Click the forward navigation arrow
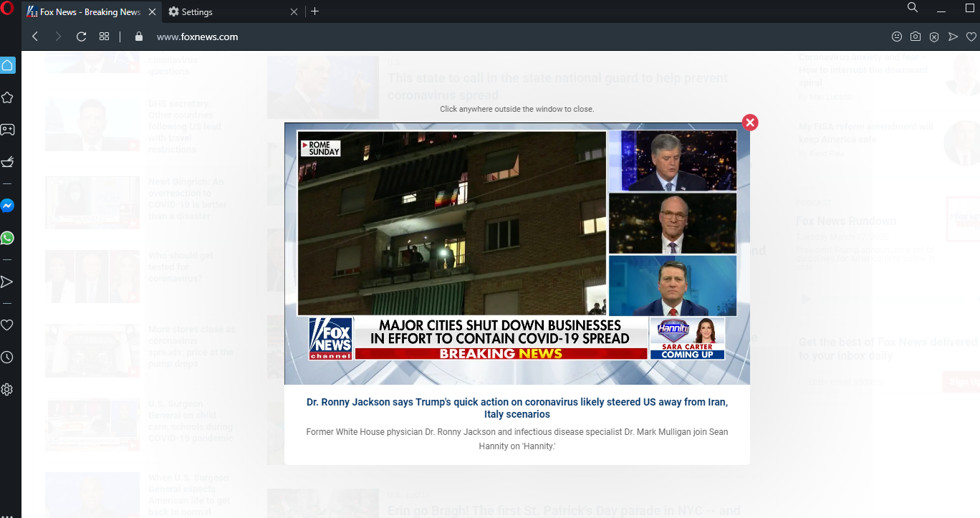This screenshot has width=980, height=518. 58,37
